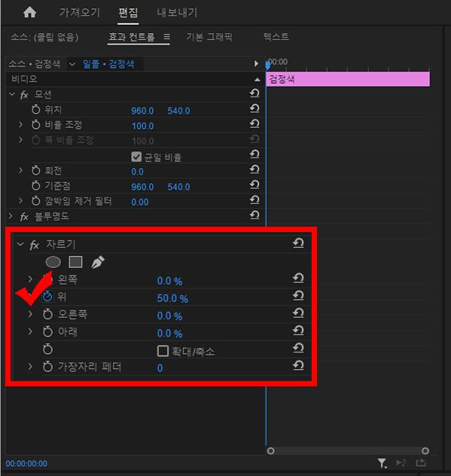
Task: Open the 기본 그래픽 panel tab
Action: [x=209, y=37]
